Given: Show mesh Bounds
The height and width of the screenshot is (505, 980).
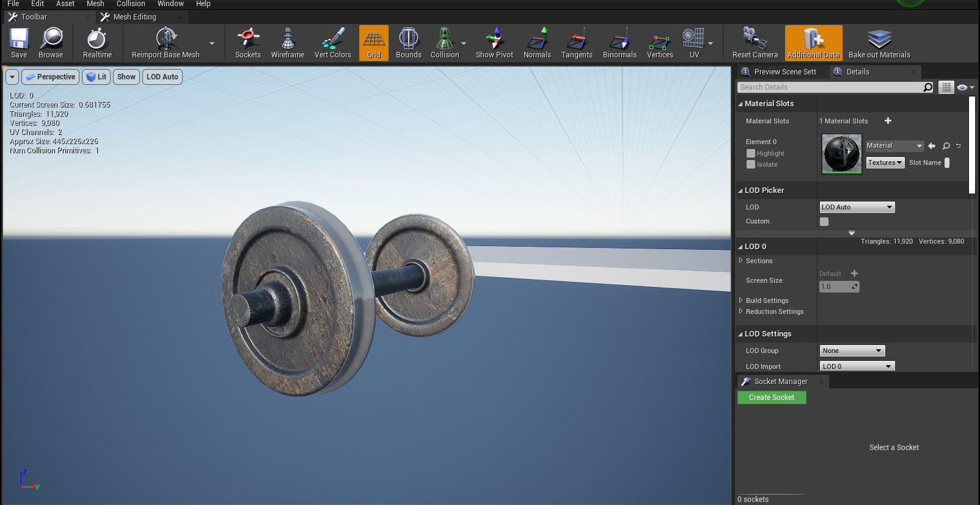Looking at the screenshot, I should tap(409, 43).
